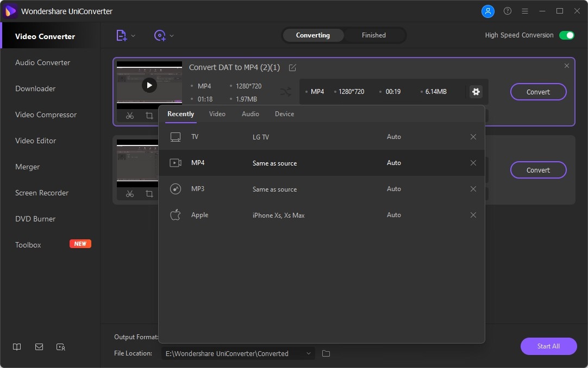Click the MP4 video icon
Image resolution: width=588 pixels, height=368 pixels.
click(176, 163)
